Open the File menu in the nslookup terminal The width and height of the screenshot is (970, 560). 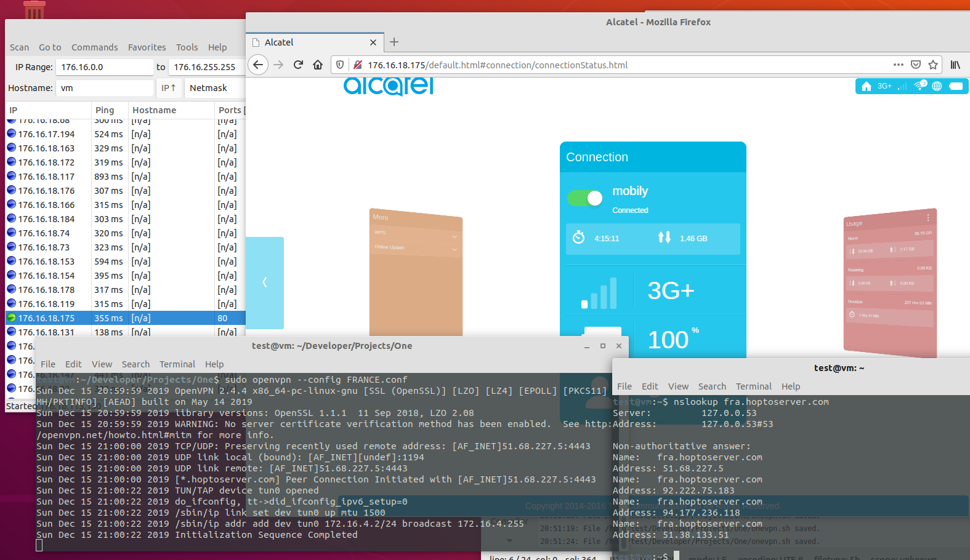pyautogui.click(x=624, y=386)
